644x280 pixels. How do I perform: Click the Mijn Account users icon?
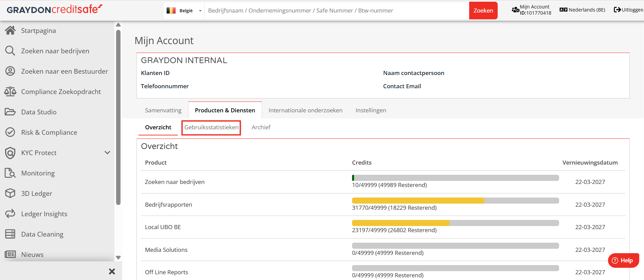[x=515, y=10]
